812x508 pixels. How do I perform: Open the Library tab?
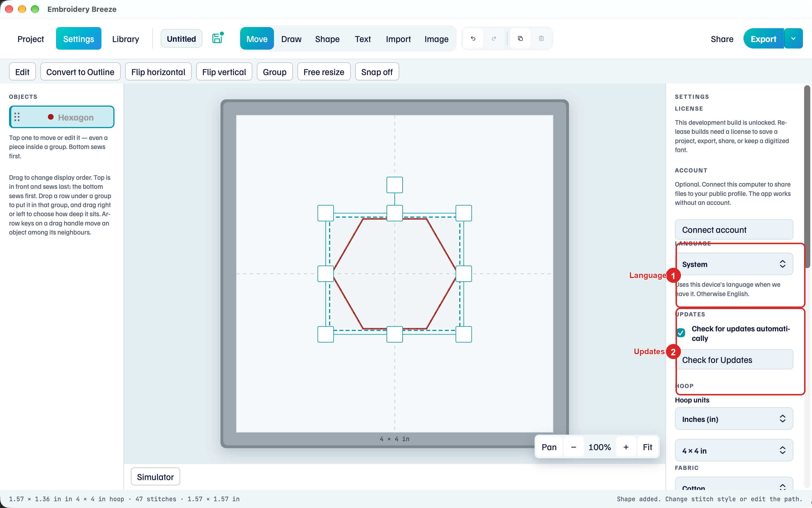125,39
